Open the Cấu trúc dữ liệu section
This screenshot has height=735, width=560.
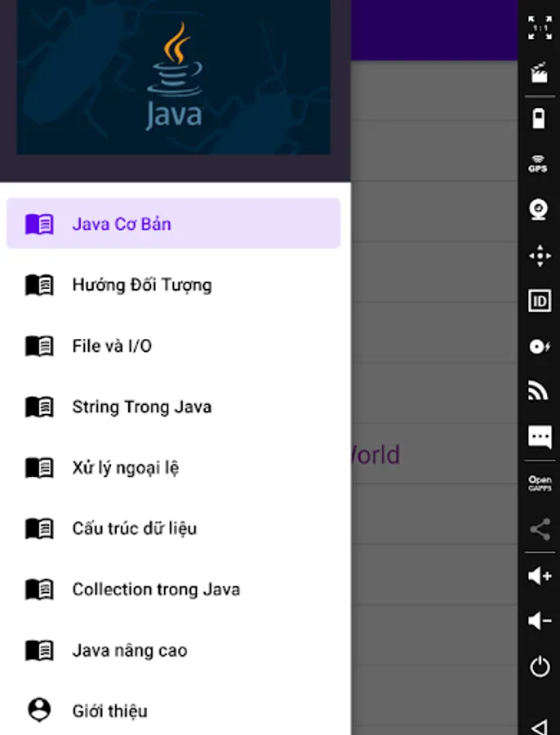coord(173,528)
